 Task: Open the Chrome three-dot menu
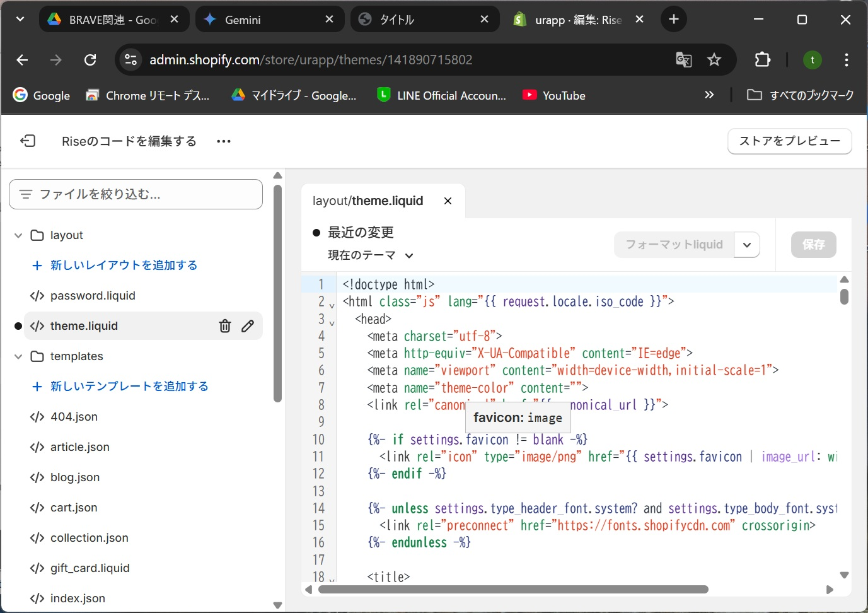coord(847,60)
